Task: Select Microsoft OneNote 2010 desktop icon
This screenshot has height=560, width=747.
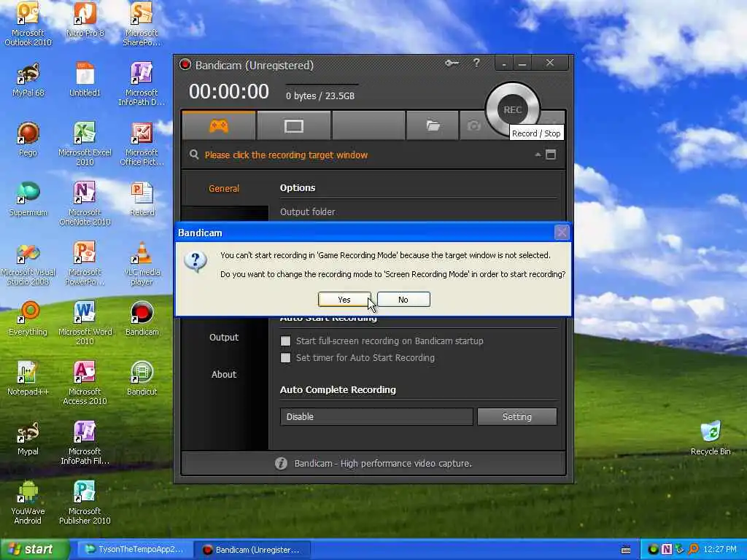Action: (x=85, y=204)
